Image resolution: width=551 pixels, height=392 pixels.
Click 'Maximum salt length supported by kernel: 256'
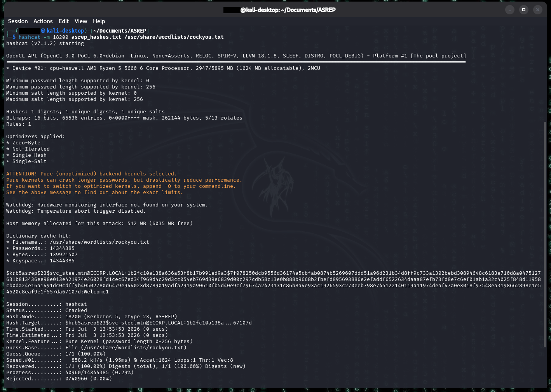(75, 99)
